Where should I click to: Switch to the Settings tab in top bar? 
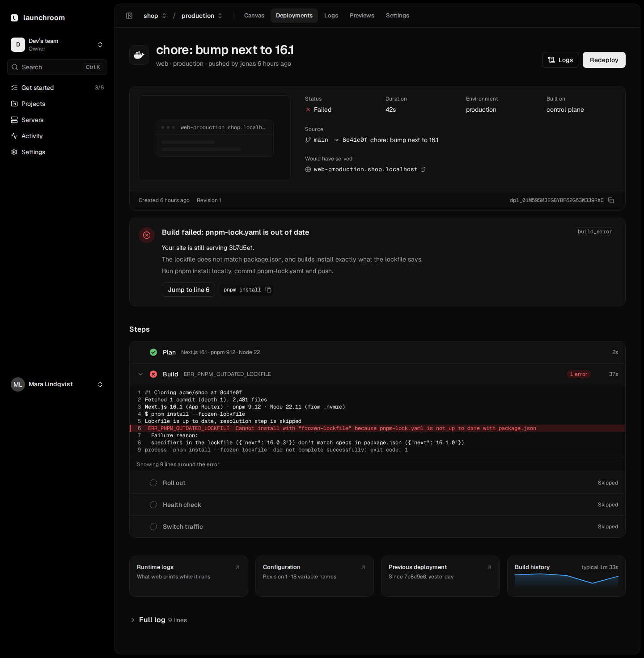pos(398,16)
